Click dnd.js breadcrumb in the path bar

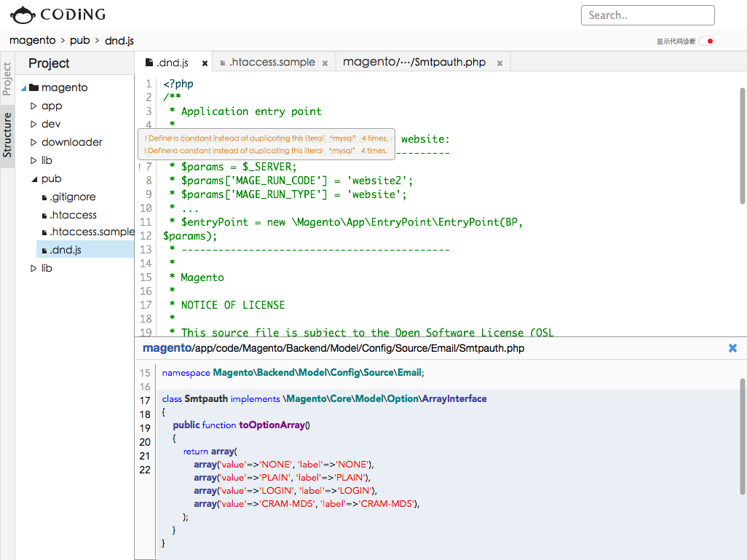point(119,41)
